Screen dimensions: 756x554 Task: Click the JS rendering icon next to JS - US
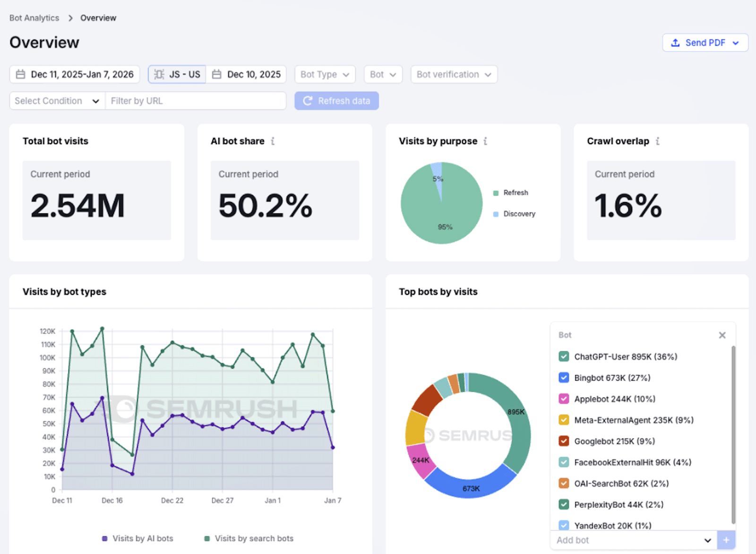click(159, 74)
